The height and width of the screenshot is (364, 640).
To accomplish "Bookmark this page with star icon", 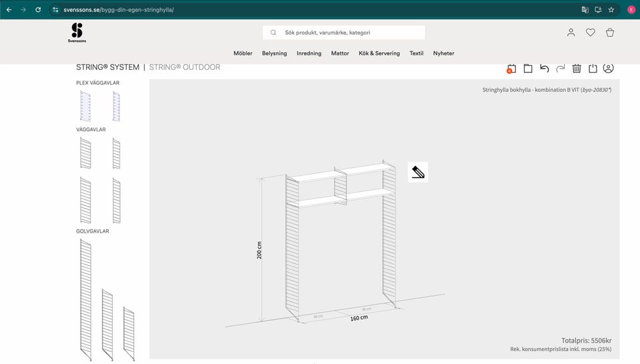I will coord(611,10).
